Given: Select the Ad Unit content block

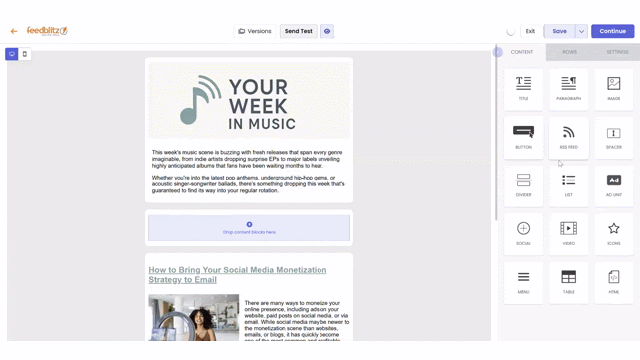Looking at the screenshot, I should (x=613, y=186).
